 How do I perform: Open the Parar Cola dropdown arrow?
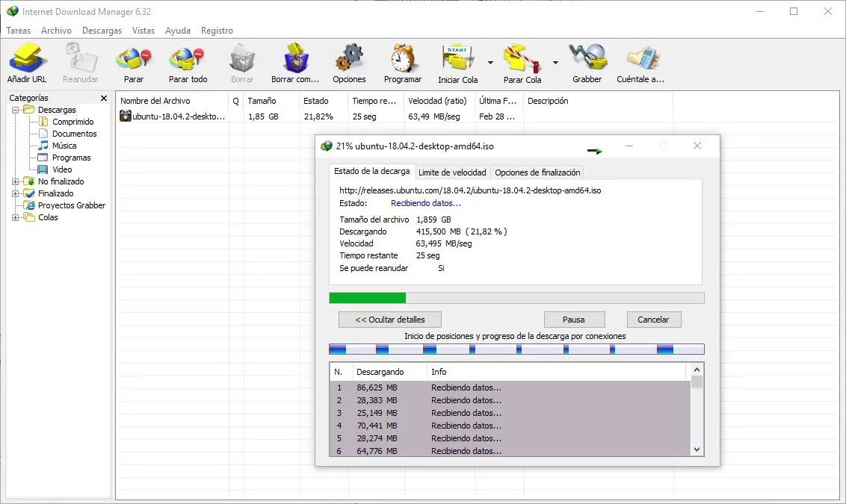click(x=555, y=63)
